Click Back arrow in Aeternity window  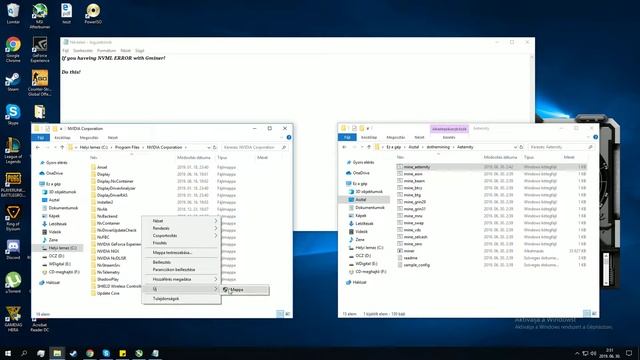coord(344,147)
